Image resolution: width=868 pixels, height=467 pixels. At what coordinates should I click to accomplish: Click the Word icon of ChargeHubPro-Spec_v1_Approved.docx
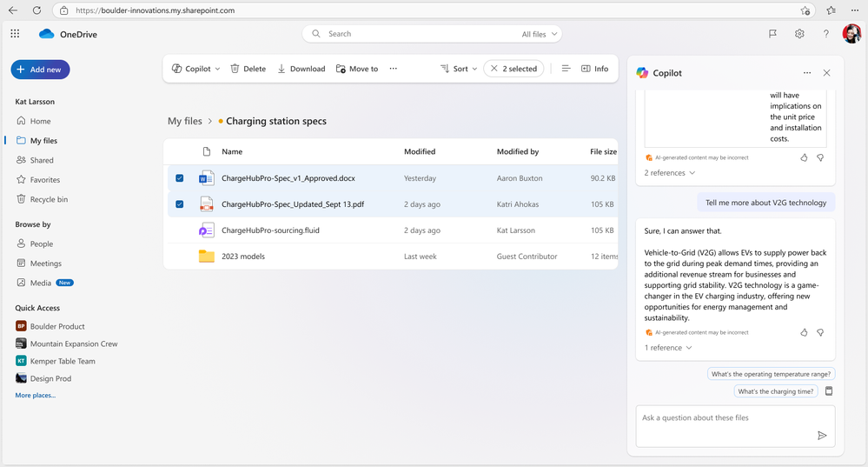(x=207, y=178)
